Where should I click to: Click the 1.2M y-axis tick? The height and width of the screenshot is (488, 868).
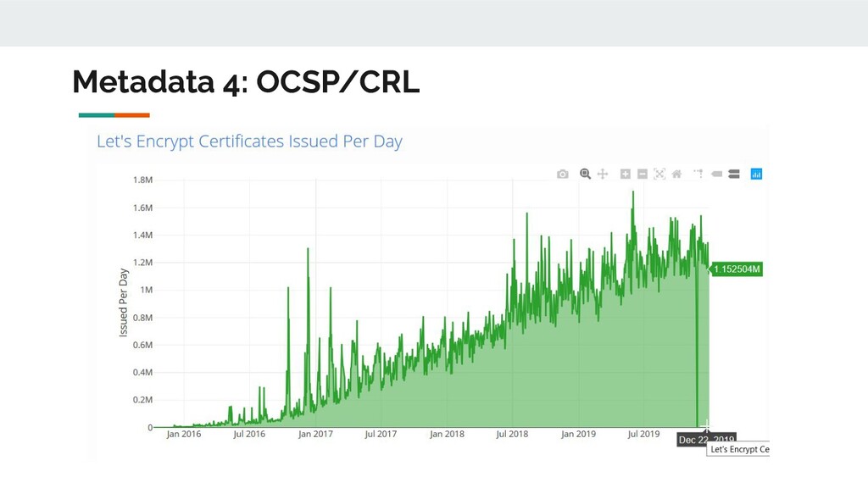[x=142, y=263]
